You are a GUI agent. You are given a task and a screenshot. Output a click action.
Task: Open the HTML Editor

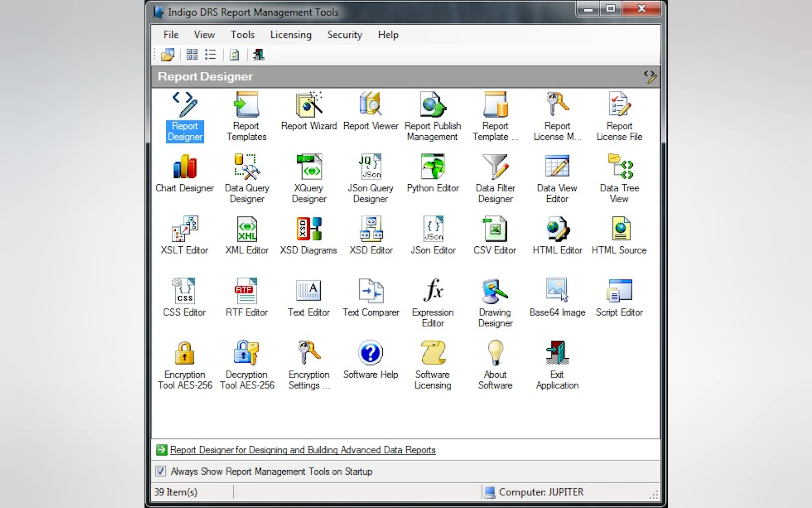(557, 235)
